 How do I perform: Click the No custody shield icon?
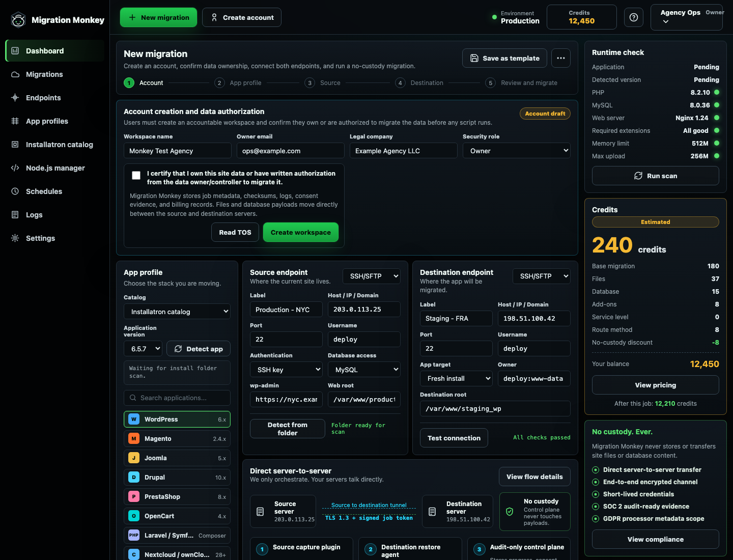point(510,512)
